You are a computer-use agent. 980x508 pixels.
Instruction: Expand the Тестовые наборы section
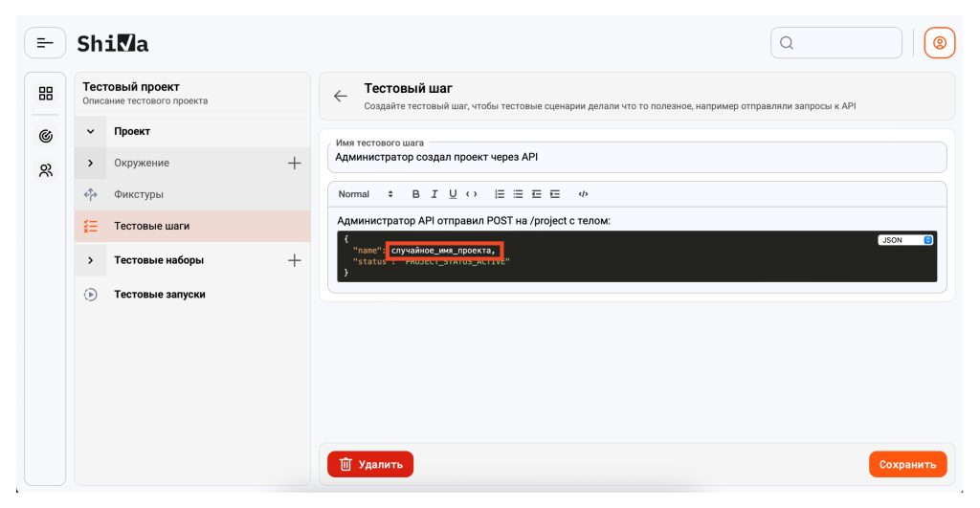91,260
